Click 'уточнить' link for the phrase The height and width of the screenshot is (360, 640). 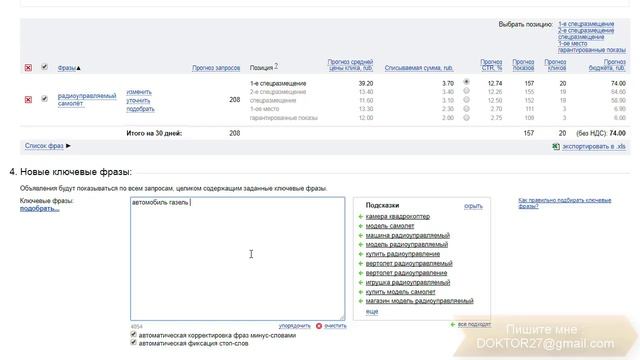(x=138, y=101)
